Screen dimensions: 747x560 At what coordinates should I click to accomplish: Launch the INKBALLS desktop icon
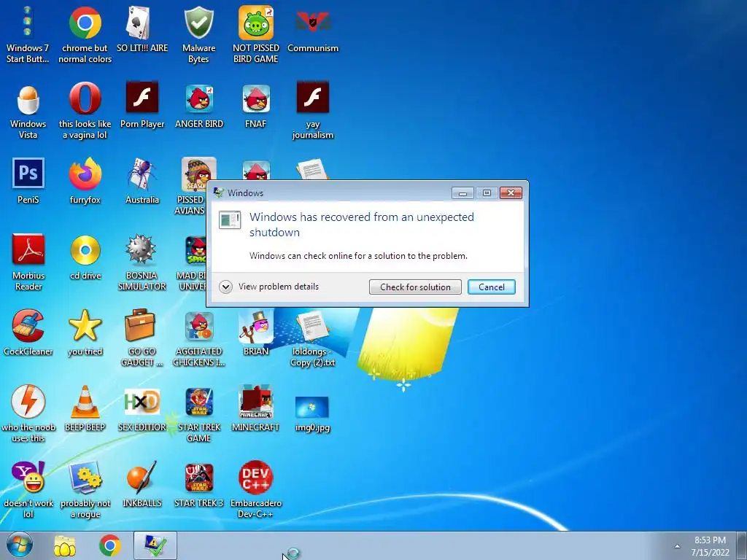click(142, 485)
